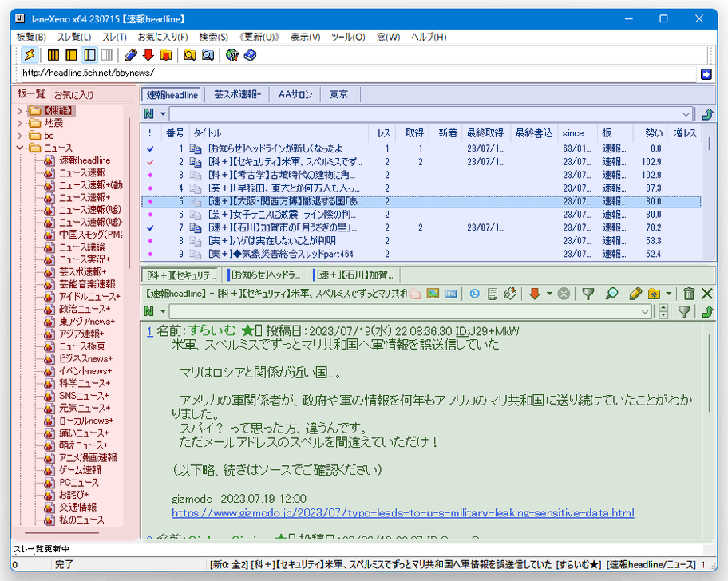The height and width of the screenshot is (581, 728).
Task: Switch to the three-column pane layout icon
Action: click(x=53, y=55)
